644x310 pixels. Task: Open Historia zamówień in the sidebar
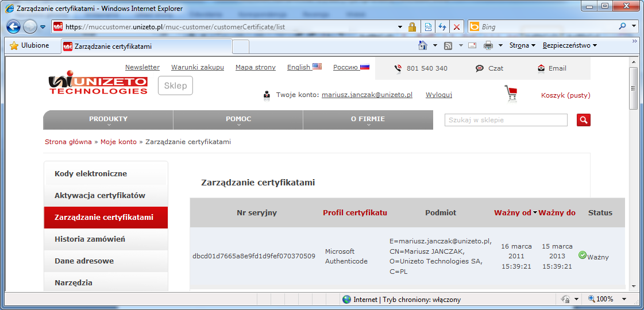[106, 239]
